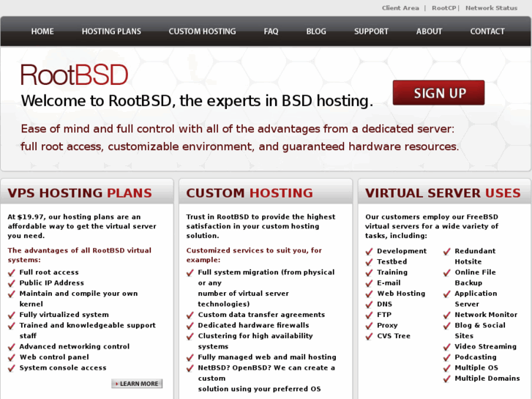Open the HOME navigation item

[x=42, y=31]
